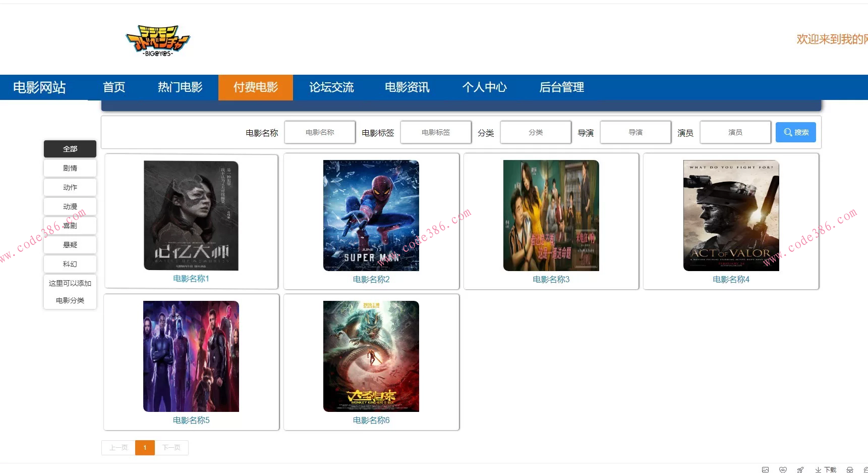Select the 科幻 category filter

[x=70, y=264]
